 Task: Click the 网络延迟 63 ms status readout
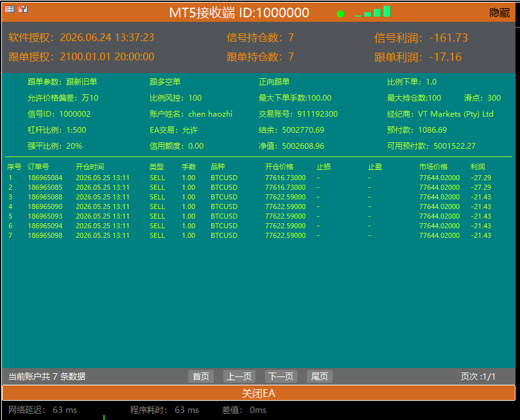click(x=42, y=410)
